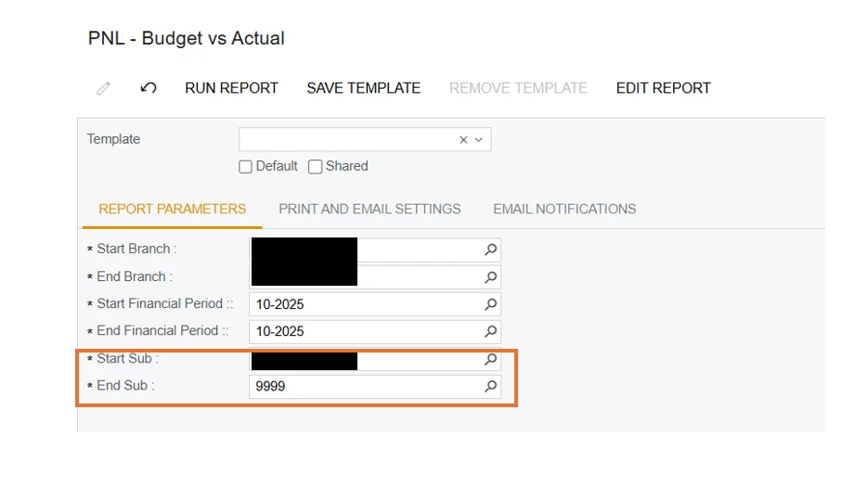Click the End Financial Period label
868x487 pixels.
click(162, 330)
